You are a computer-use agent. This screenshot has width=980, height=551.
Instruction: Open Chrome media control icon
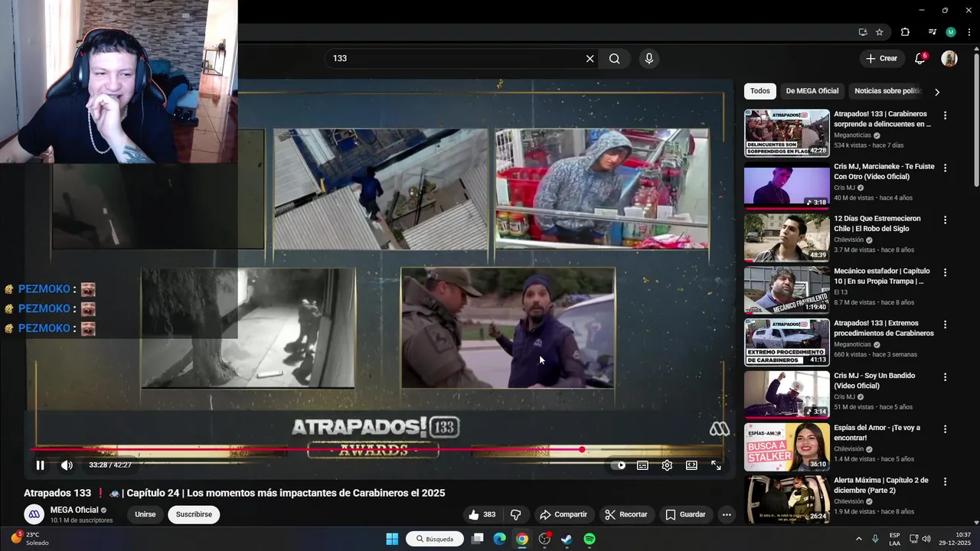click(932, 32)
